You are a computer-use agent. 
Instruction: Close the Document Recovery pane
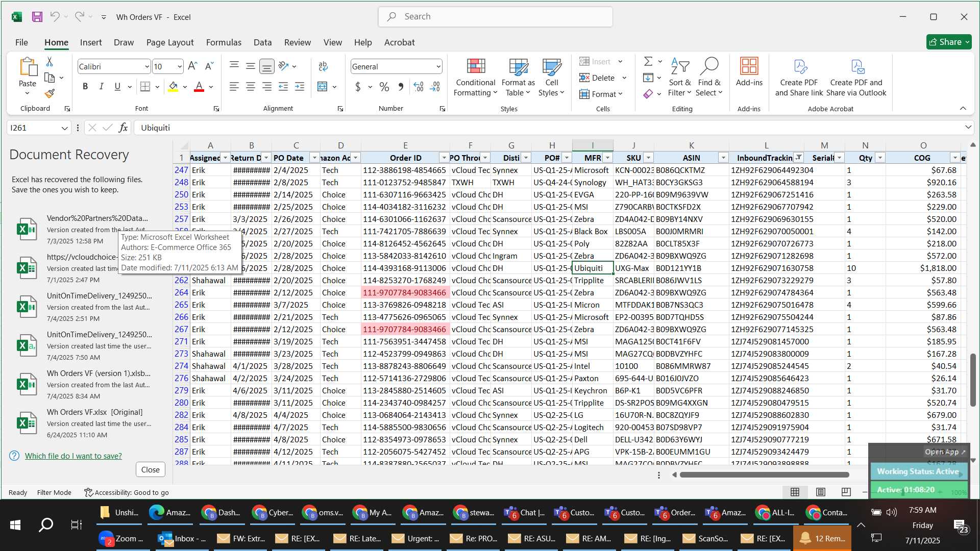point(150,469)
